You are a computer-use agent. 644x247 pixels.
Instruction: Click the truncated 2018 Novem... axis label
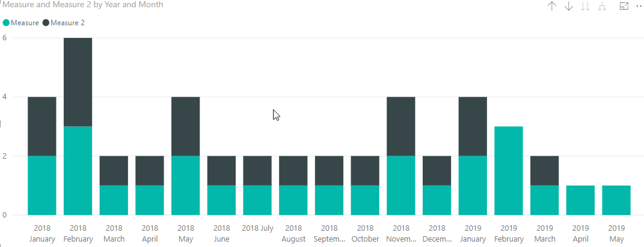401,233
